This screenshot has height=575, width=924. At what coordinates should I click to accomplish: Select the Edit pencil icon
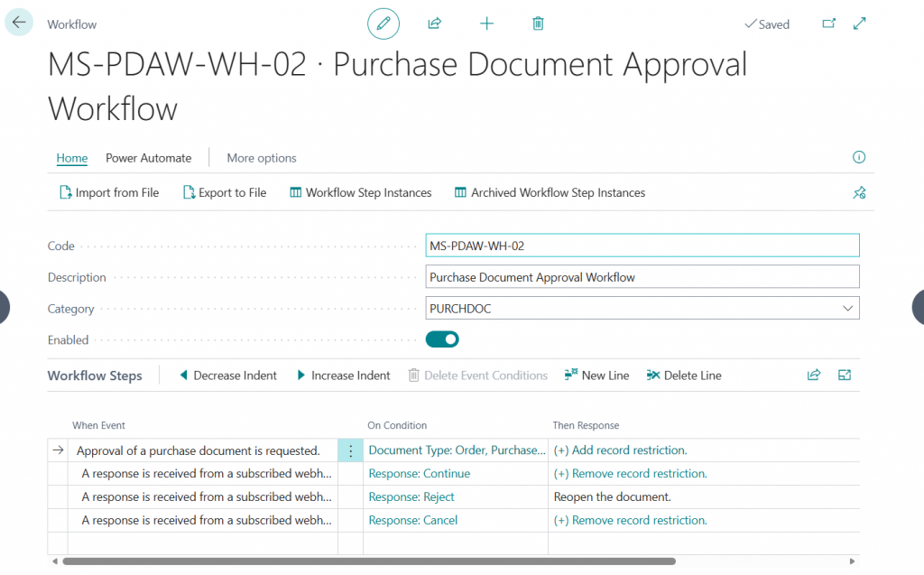coord(383,23)
